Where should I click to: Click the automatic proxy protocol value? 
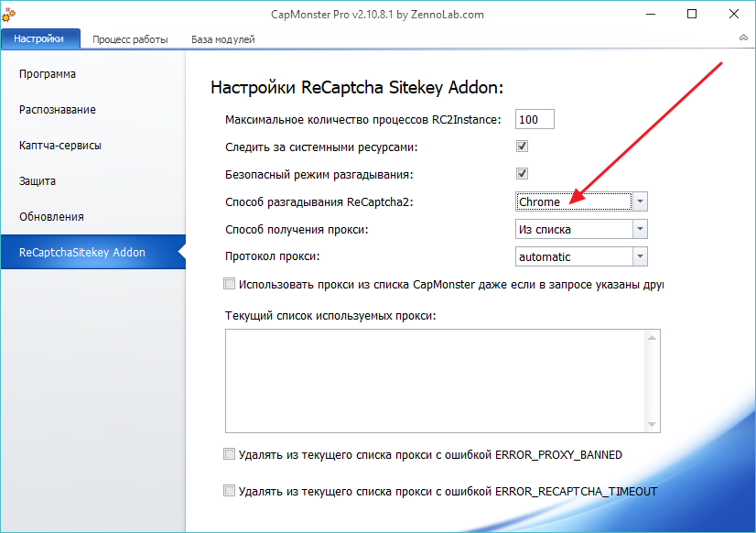pyautogui.click(x=574, y=256)
